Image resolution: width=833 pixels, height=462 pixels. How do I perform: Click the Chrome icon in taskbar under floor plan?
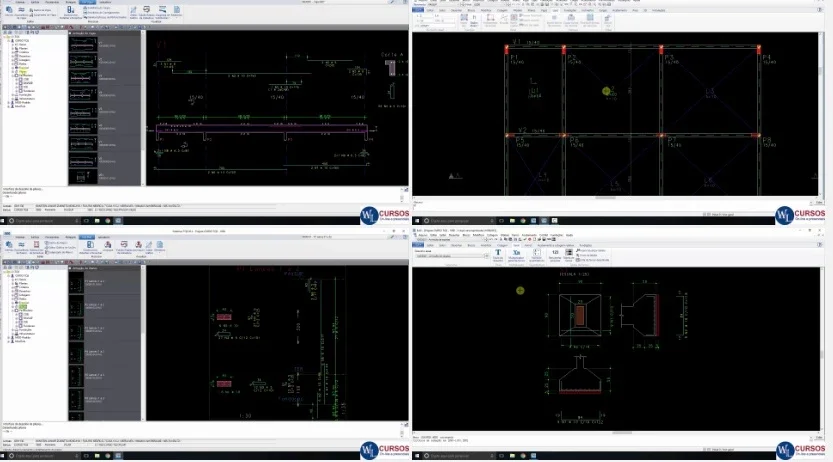523,220
